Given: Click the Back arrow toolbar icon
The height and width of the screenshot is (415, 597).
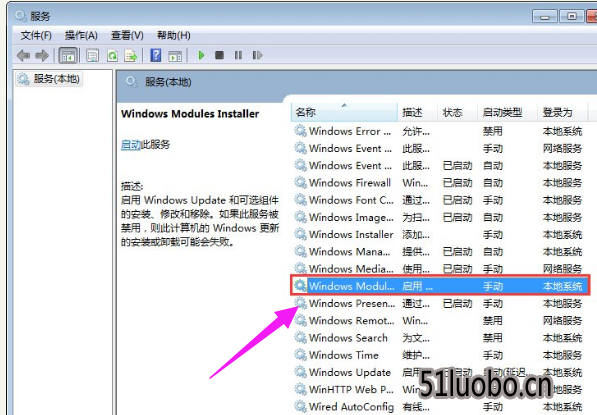Looking at the screenshot, I should click(24, 56).
